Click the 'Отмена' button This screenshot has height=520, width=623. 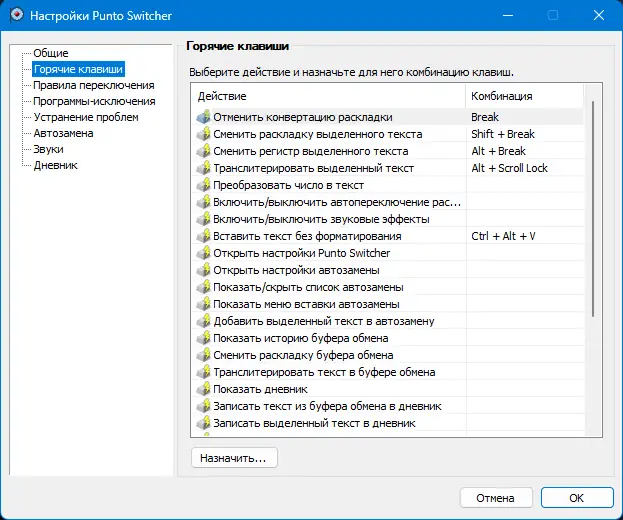click(x=495, y=497)
